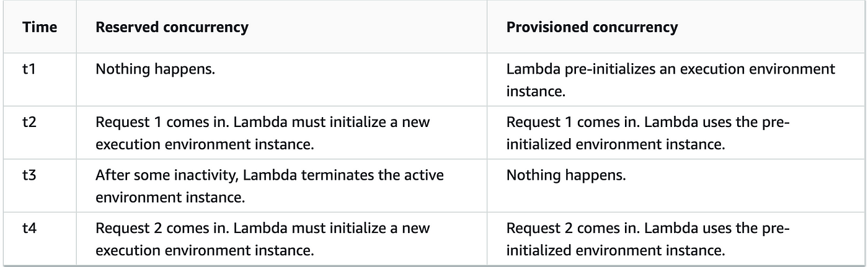Click 'initialized environment instance.' text in t2 row
Screen dimensions: 868x267
coord(616,144)
